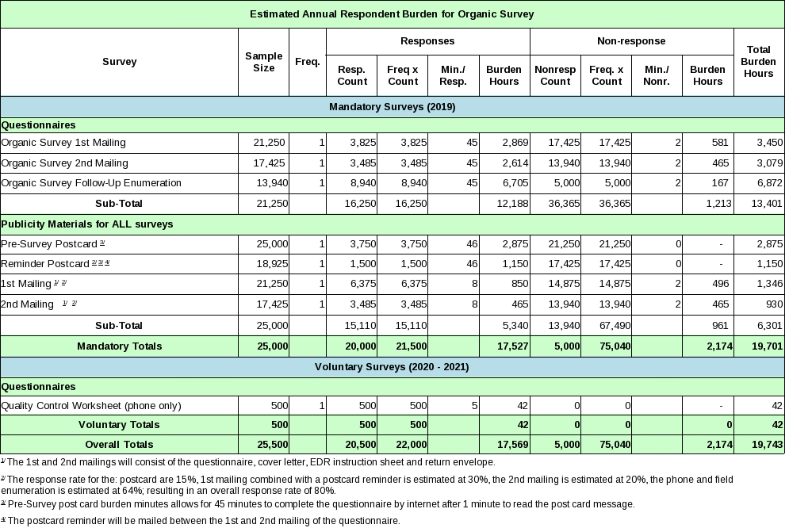
Task: Select the Responses group header
Action: click(x=427, y=40)
